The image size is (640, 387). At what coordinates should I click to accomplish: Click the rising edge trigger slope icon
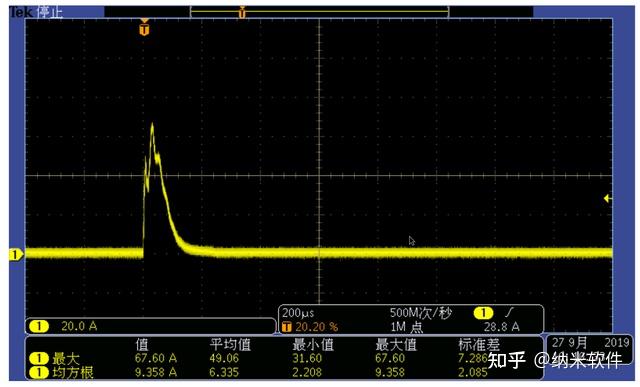point(509,313)
